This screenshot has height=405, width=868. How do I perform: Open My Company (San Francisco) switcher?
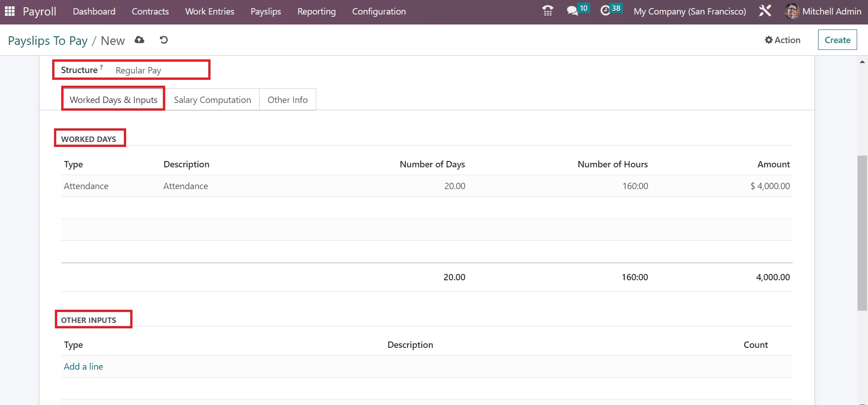pos(689,11)
